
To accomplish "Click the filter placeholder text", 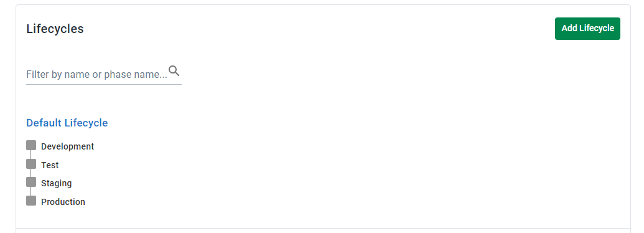I will pyautogui.click(x=96, y=74).
